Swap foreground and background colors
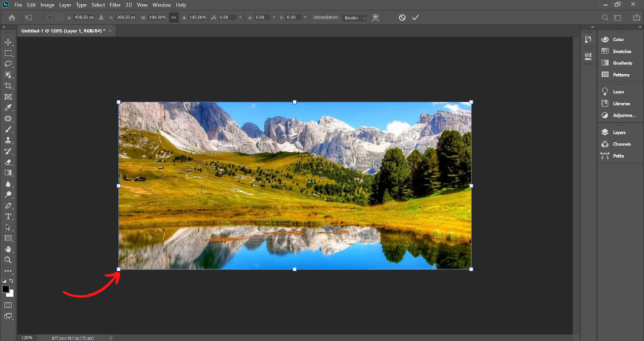 [x=12, y=281]
